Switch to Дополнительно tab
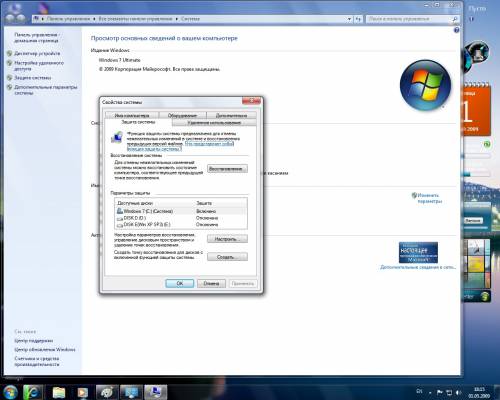Viewport: 500px width, 400px height. pos(231,115)
